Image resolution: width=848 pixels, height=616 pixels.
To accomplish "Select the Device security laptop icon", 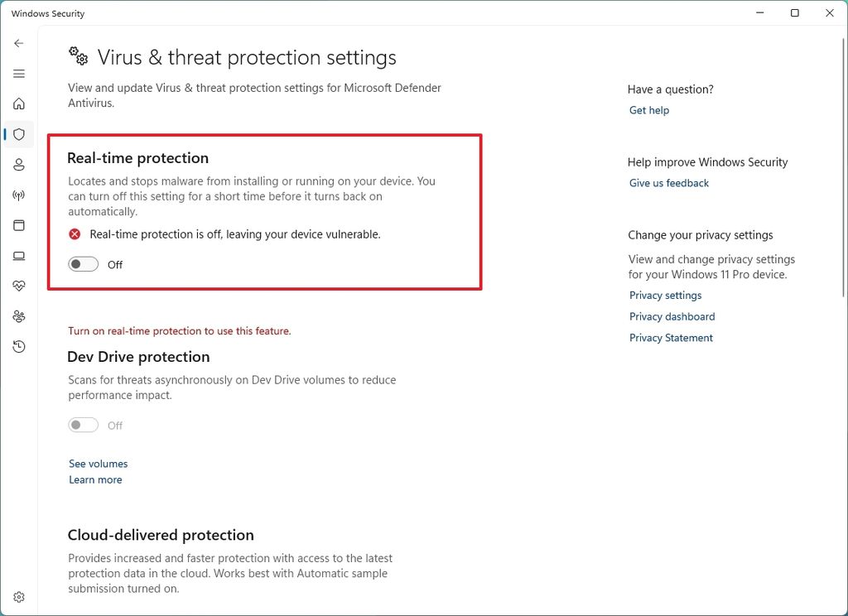I will (18, 255).
